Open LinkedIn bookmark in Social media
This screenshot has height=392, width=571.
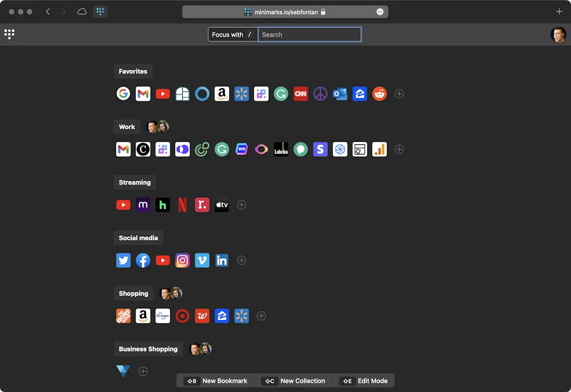(x=222, y=260)
